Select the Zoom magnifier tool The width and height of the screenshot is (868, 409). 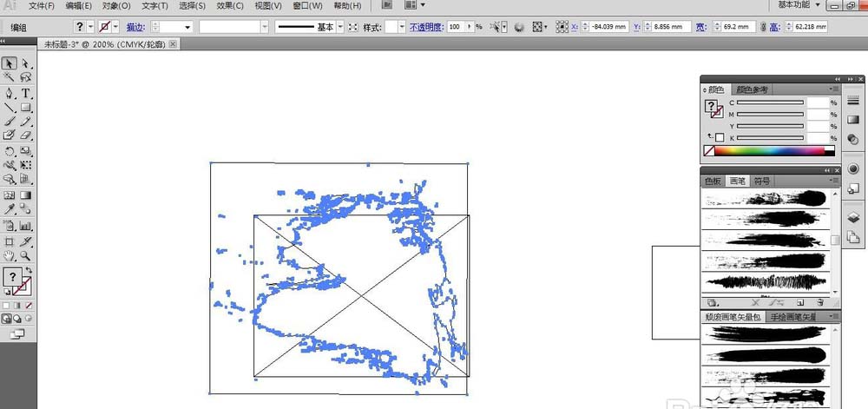point(25,255)
